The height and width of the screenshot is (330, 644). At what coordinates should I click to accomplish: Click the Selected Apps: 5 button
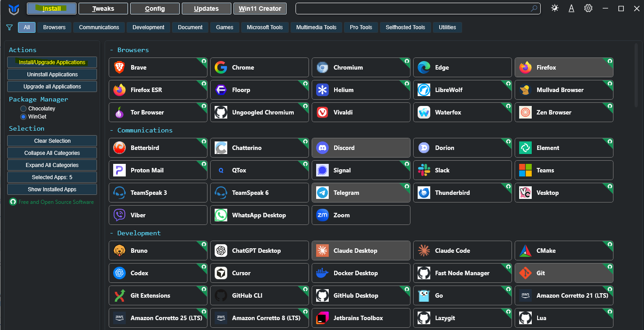coord(52,177)
